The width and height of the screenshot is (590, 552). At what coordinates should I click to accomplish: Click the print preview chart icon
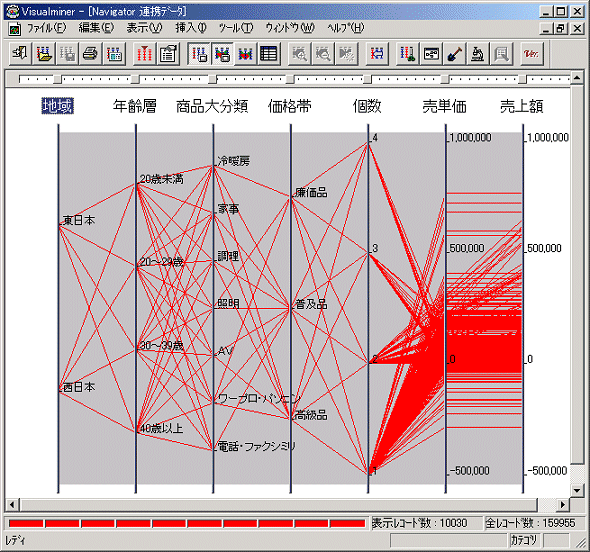point(114,54)
